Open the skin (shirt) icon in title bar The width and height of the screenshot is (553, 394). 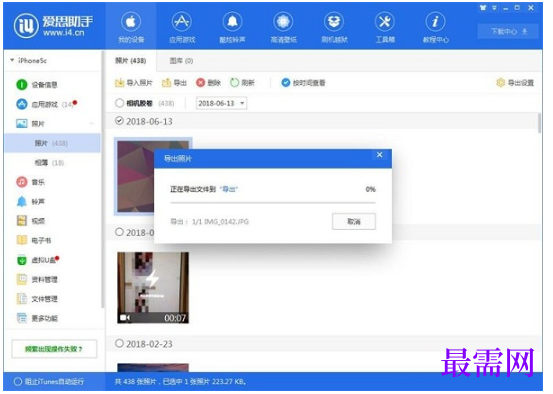pyautogui.click(x=483, y=7)
